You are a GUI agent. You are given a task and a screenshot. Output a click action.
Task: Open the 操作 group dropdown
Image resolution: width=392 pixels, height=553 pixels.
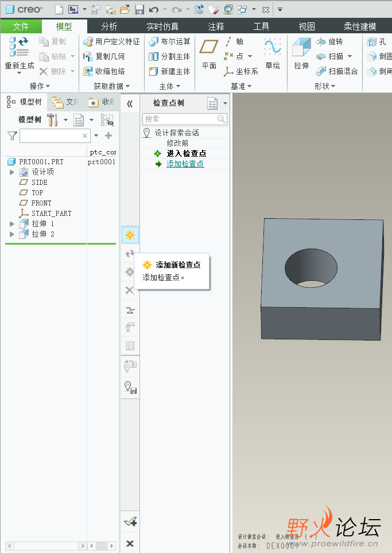click(x=40, y=86)
